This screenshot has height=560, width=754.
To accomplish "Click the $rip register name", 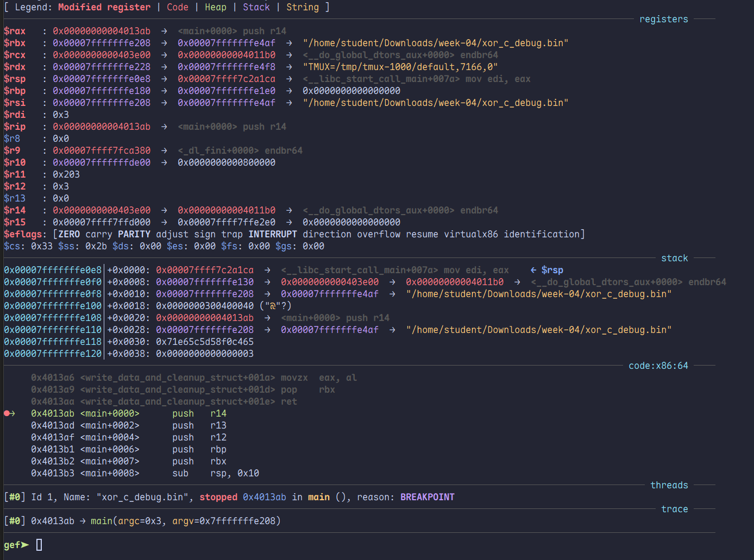I will click(15, 127).
